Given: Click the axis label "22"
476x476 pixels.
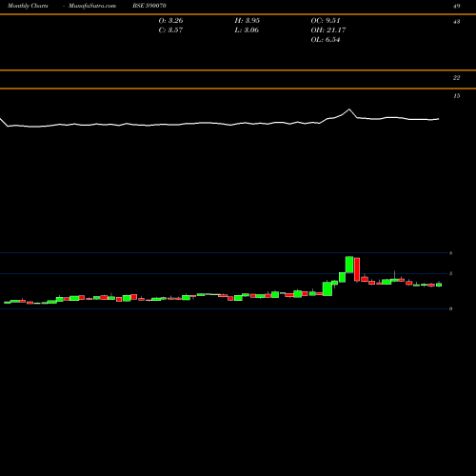Looking at the screenshot, I should (457, 78).
